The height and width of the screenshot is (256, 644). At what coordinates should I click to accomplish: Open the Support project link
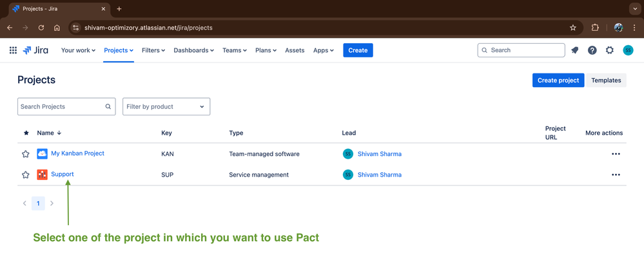click(63, 174)
